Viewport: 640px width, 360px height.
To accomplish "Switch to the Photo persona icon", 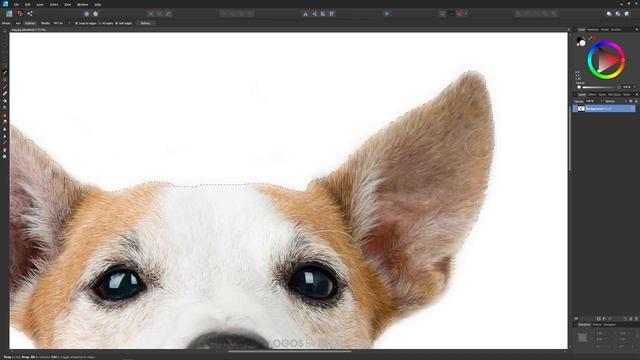I will 9,13.
